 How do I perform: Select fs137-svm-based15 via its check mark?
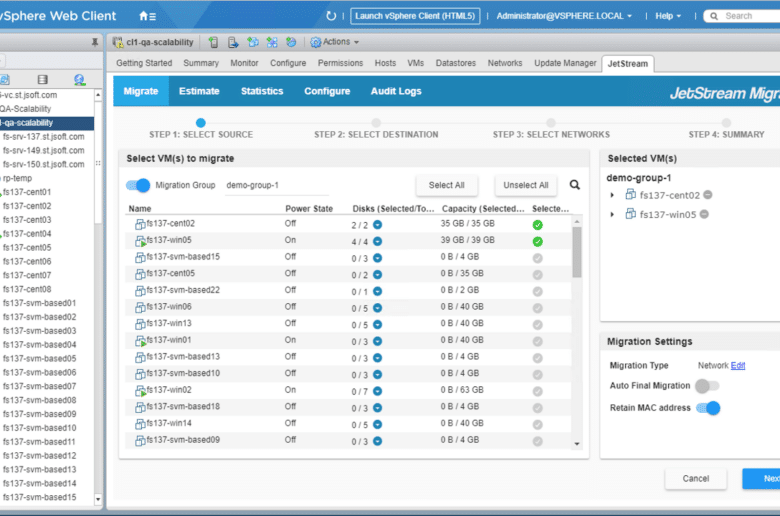(x=537, y=258)
